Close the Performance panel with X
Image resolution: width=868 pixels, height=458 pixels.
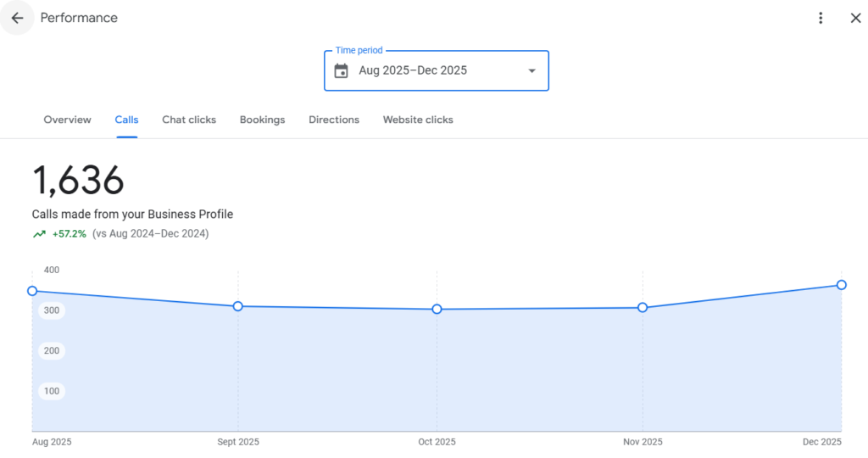855,18
